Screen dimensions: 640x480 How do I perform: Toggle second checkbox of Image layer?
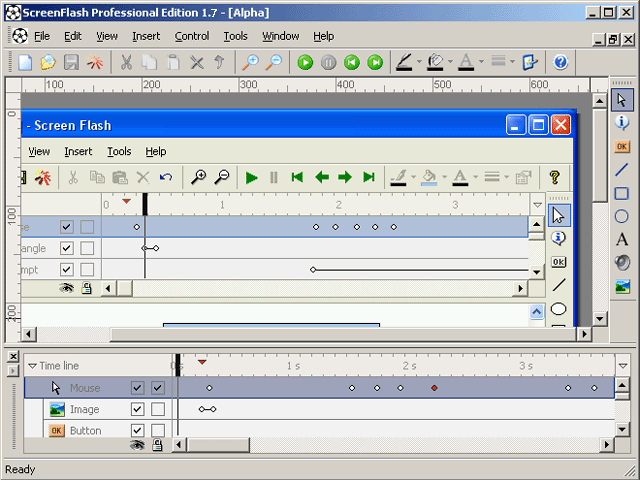tap(158, 409)
